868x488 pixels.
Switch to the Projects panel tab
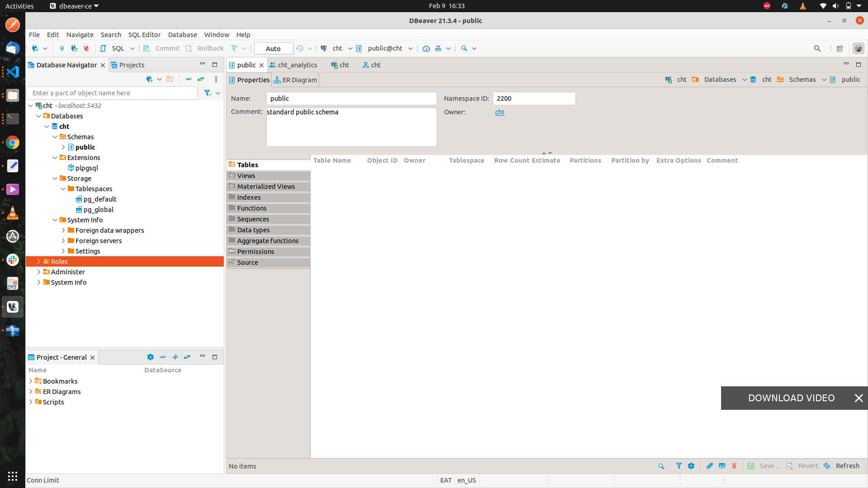coord(128,65)
